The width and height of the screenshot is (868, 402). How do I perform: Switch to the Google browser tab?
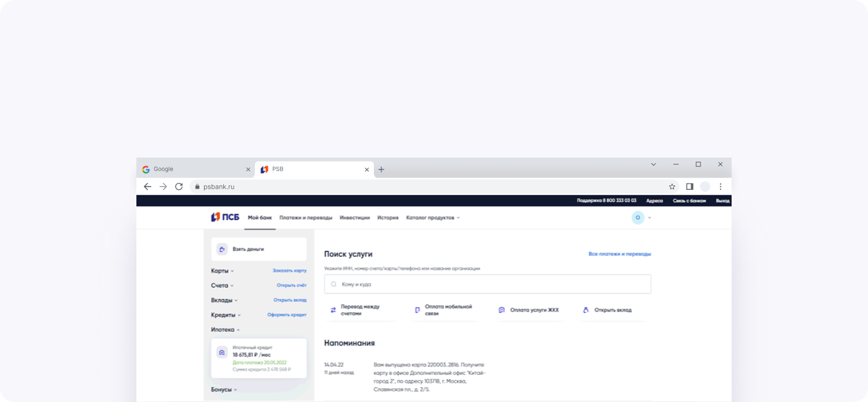192,169
